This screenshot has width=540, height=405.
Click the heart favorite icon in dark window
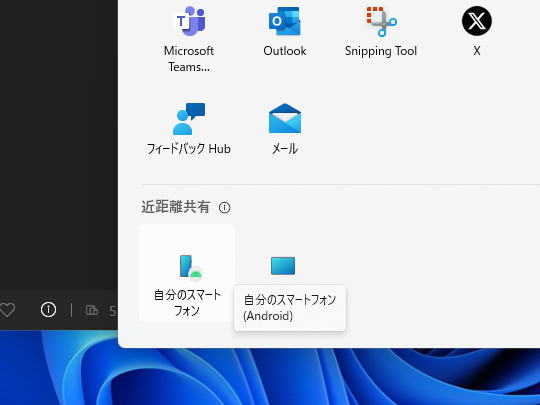[x=7, y=310]
